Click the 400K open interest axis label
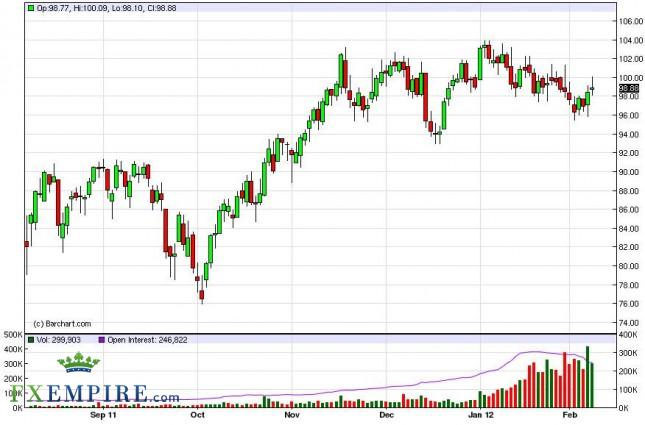This screenshot has width=645, height=425. 628,335
